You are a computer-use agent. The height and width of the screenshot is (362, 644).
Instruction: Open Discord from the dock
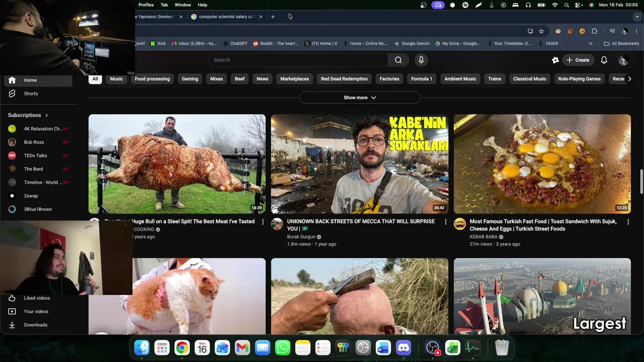[404, 347]
